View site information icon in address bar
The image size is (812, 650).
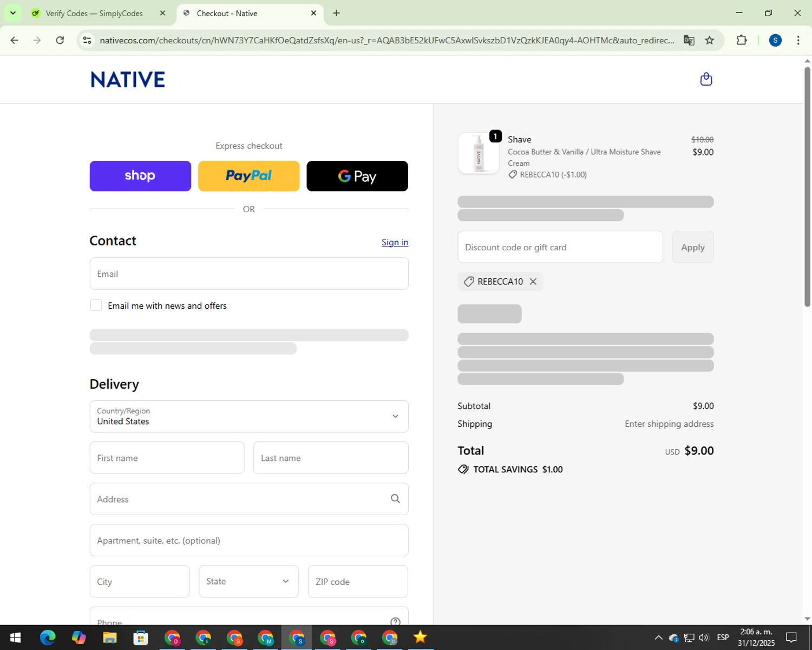click(x=87, y=40)
